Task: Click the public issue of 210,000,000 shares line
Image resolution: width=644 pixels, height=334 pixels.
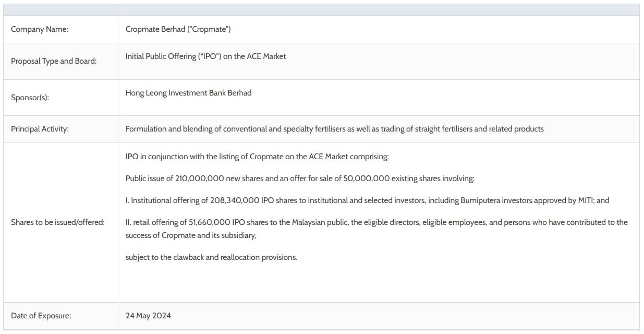Action: [x=300, y=178]
